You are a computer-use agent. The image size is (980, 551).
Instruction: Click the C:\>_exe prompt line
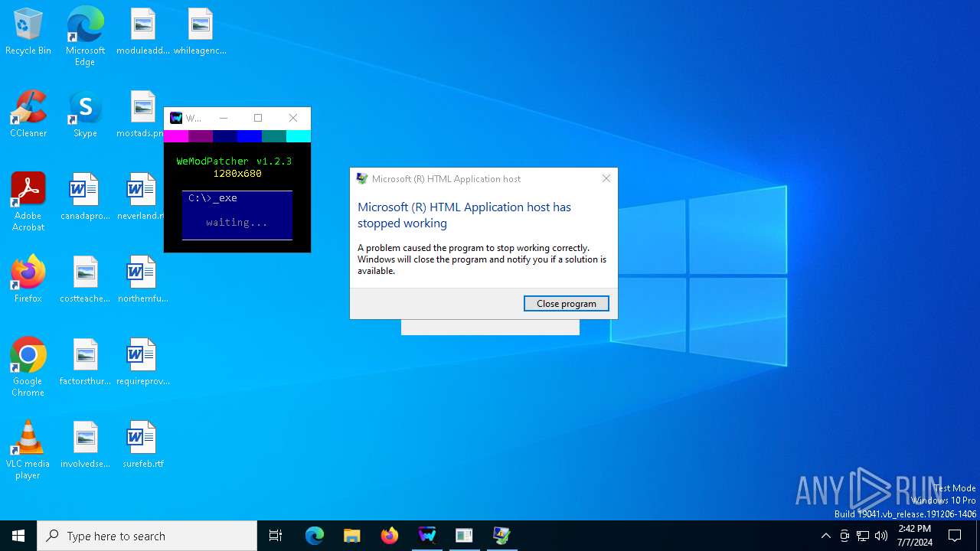(213, 198)
